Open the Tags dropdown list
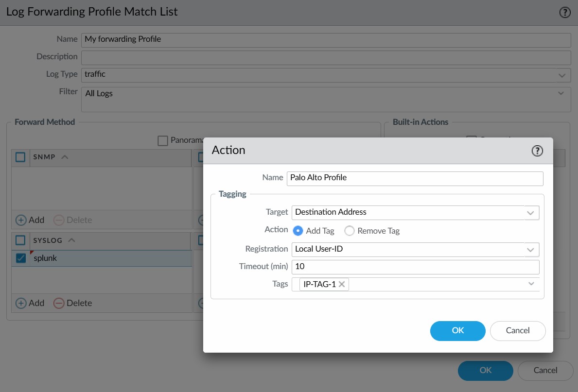Viewport: 578px width, 392px height. click(531, 284)
